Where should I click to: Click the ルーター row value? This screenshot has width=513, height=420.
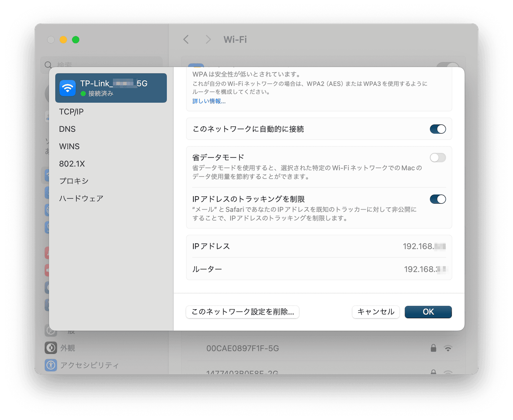point(425,269)
